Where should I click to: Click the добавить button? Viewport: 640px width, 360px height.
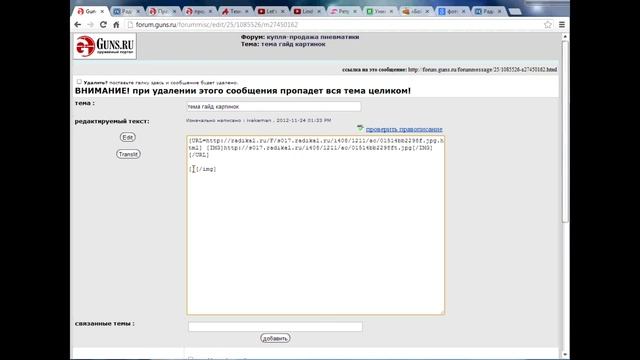[x=275, y=338]
